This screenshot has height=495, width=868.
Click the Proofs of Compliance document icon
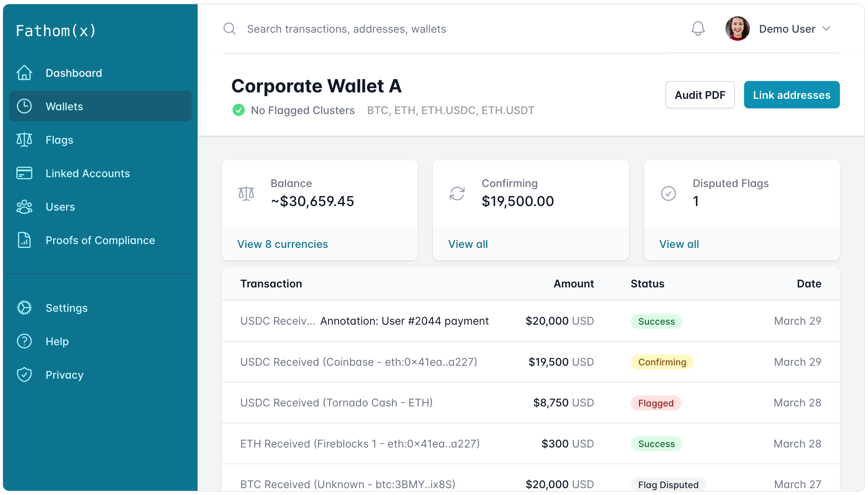click(24, 240)
